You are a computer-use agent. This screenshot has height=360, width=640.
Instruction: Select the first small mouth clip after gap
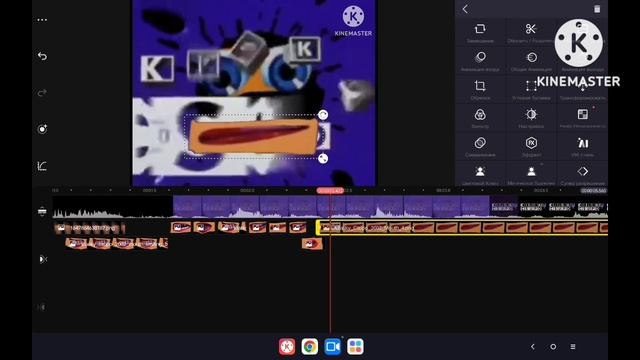[181, 227]
